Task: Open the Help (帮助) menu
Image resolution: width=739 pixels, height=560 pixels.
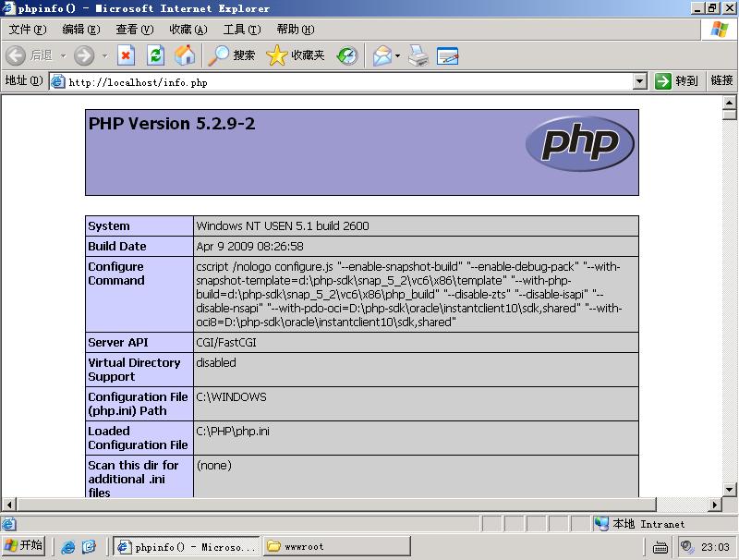Action: (x=296, y=30)
